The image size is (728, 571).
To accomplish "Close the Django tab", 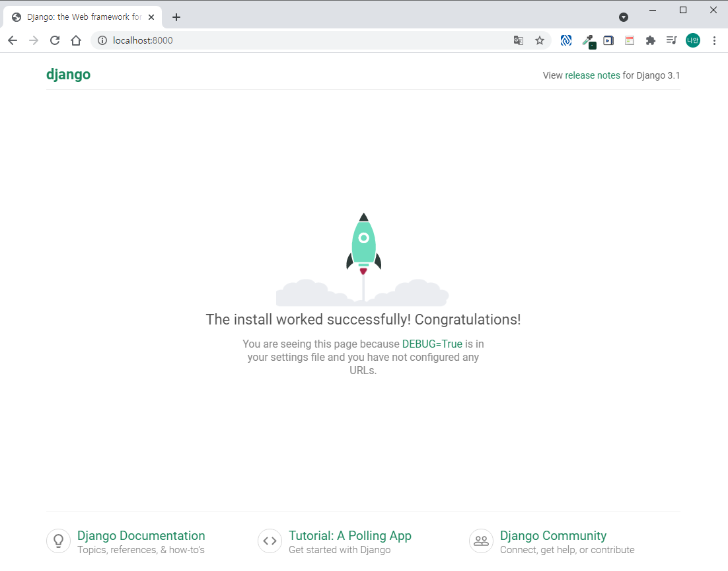I will point(151,17).
